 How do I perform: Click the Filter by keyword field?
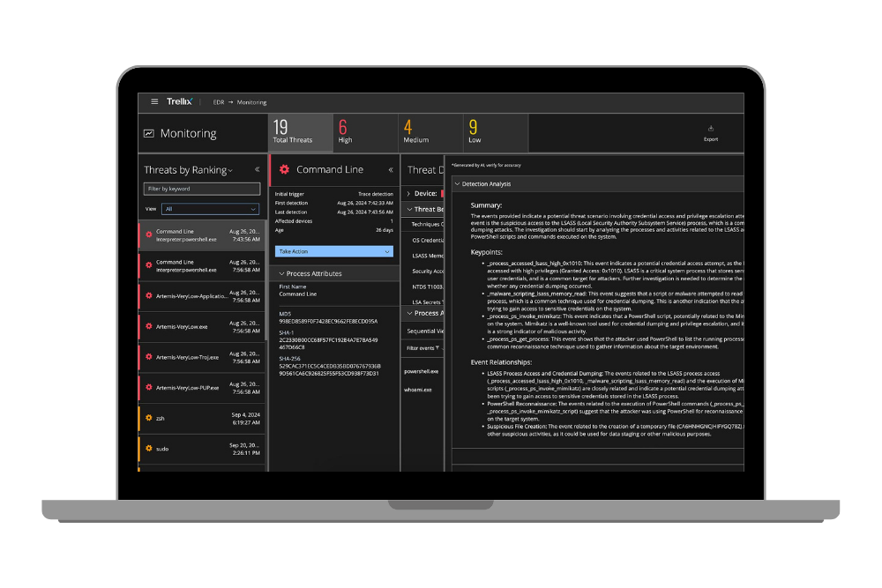[x=201, y=189]
